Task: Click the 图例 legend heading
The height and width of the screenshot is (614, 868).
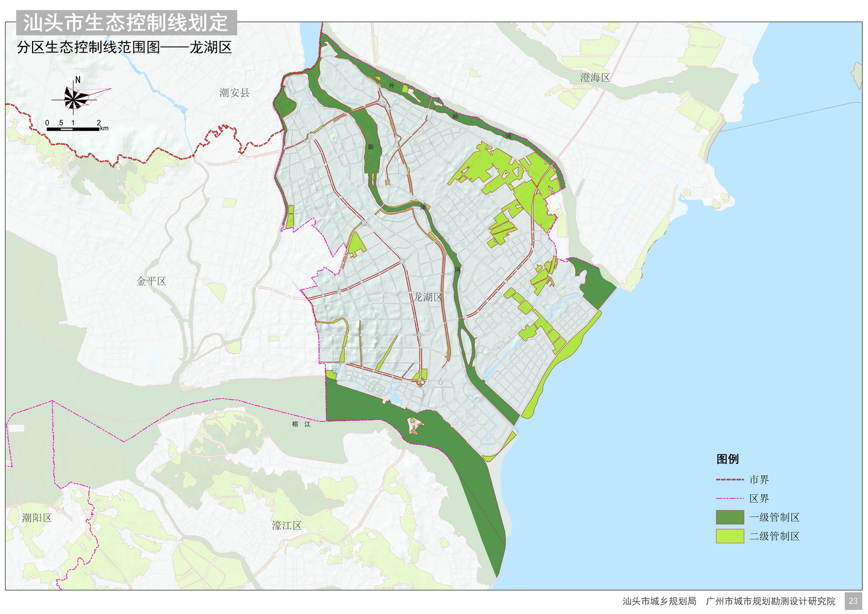Action: (x=727, y=459)
